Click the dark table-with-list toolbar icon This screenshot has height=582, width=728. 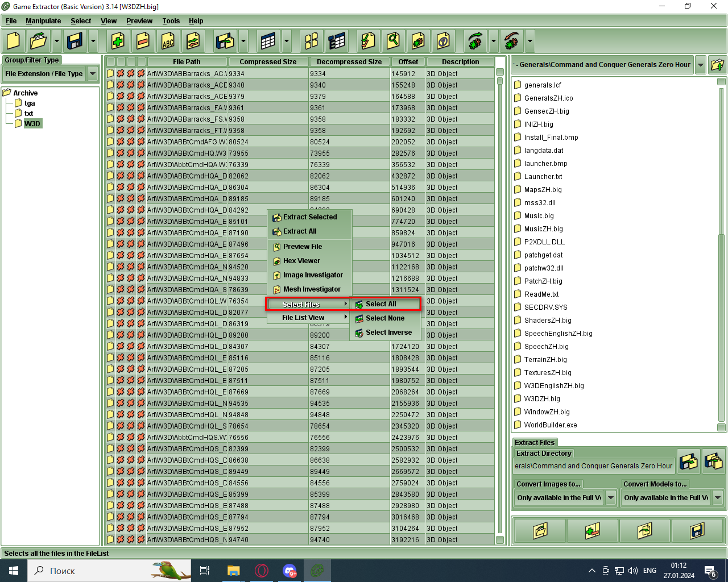[x=336, y=41]
